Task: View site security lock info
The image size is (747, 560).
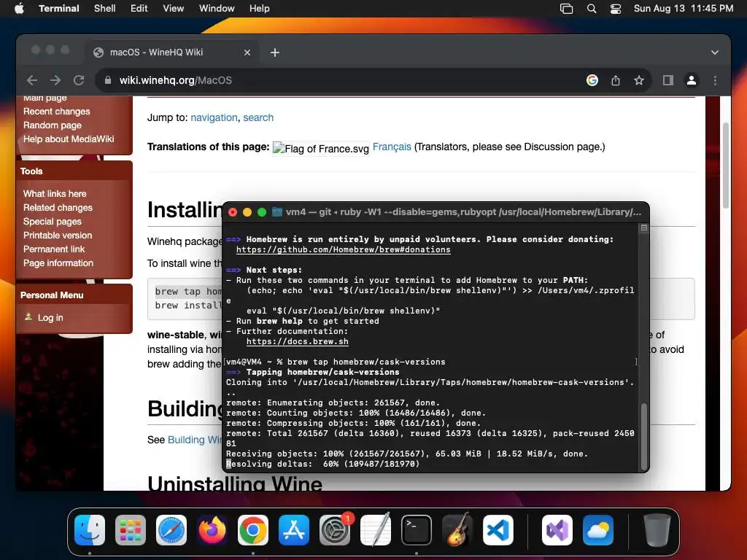Action: [x=108, y=80]
